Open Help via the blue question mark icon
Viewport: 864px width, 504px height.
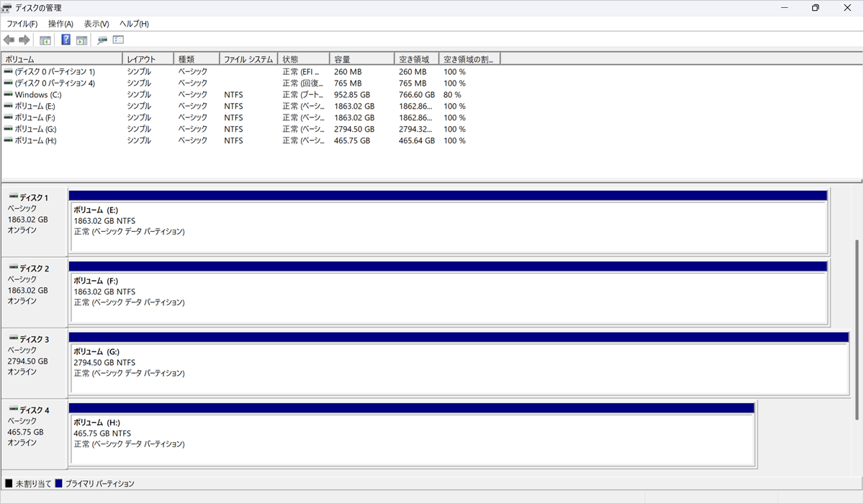[66, 40]
